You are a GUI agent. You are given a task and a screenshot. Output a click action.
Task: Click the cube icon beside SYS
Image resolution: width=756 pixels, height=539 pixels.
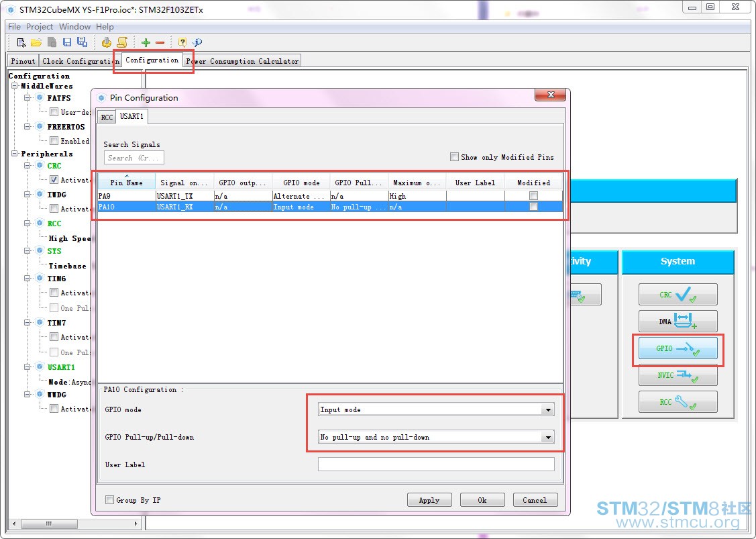pos(40,251)
